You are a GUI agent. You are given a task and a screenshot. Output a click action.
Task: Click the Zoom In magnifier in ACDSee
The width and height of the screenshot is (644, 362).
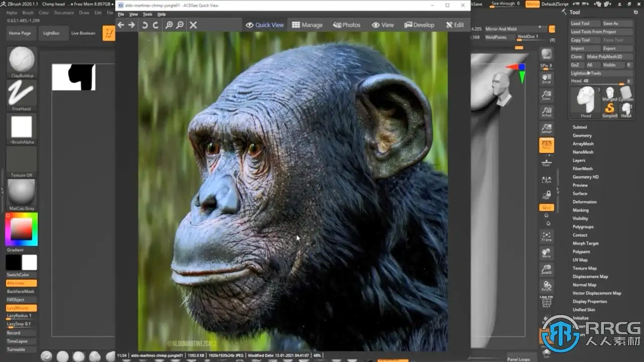click(169, 25)
